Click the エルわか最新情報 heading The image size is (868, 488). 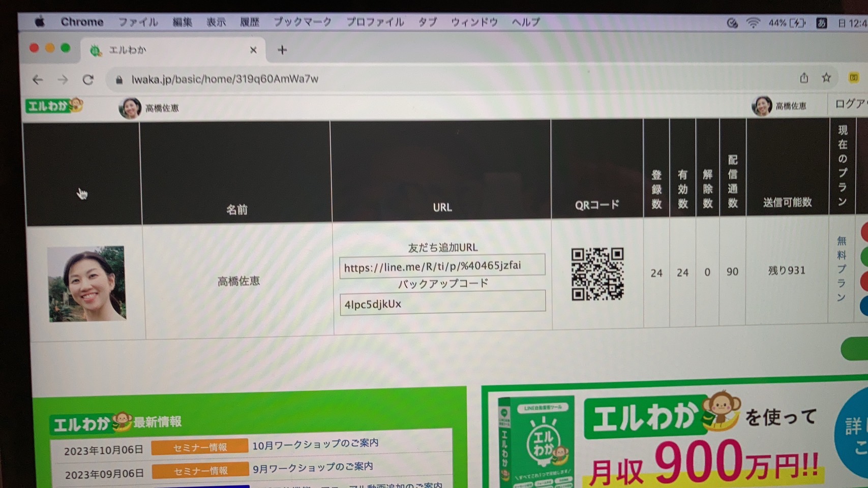pyautogui.click(x=116, y=423)
